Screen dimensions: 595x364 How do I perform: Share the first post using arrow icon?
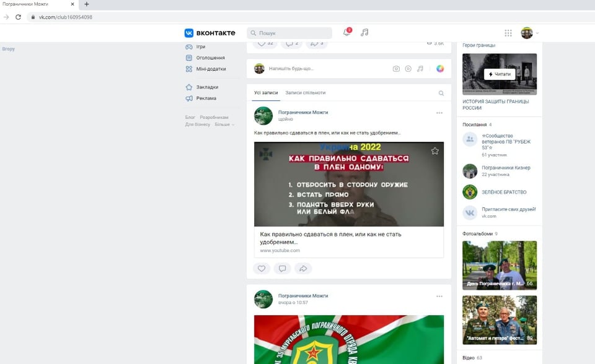tap(302, 269)
